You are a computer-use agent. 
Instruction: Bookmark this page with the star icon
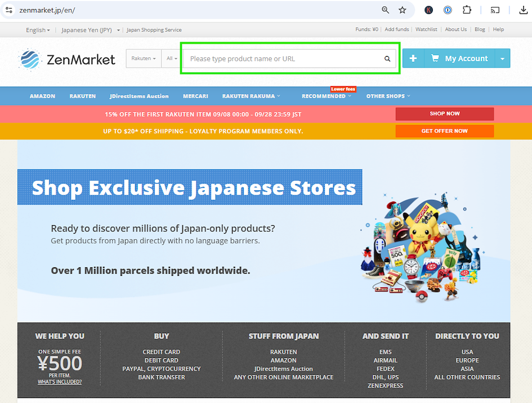coord(403,10)
